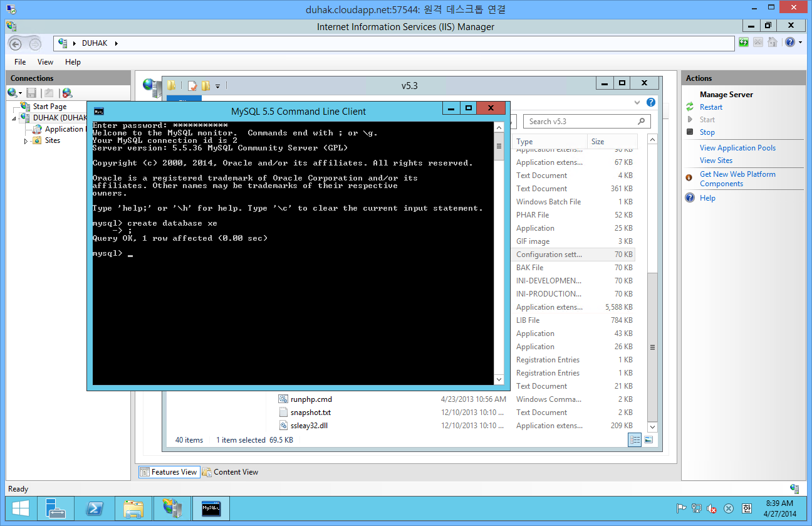
Task: Click the MySQL console scrollbar up arrow
Action: (x=499, y=127)
